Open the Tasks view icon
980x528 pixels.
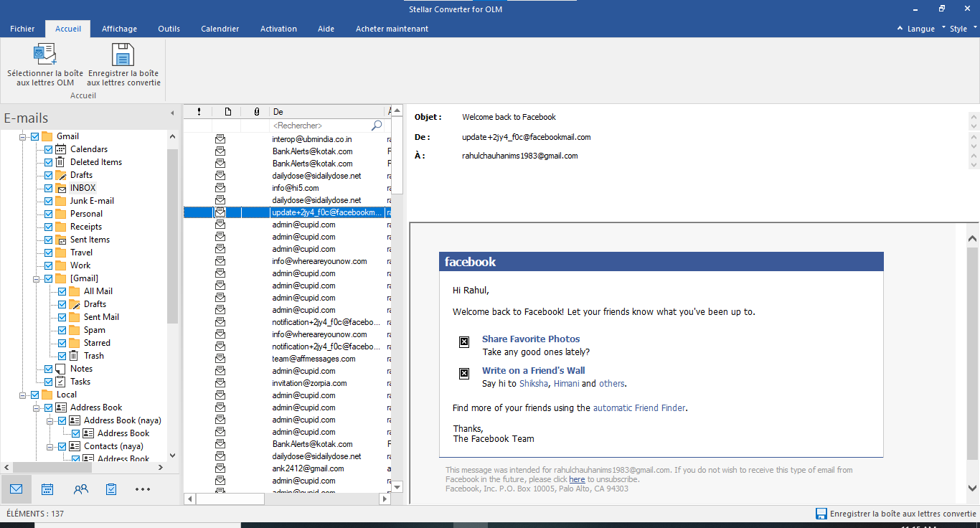point(110,489)
